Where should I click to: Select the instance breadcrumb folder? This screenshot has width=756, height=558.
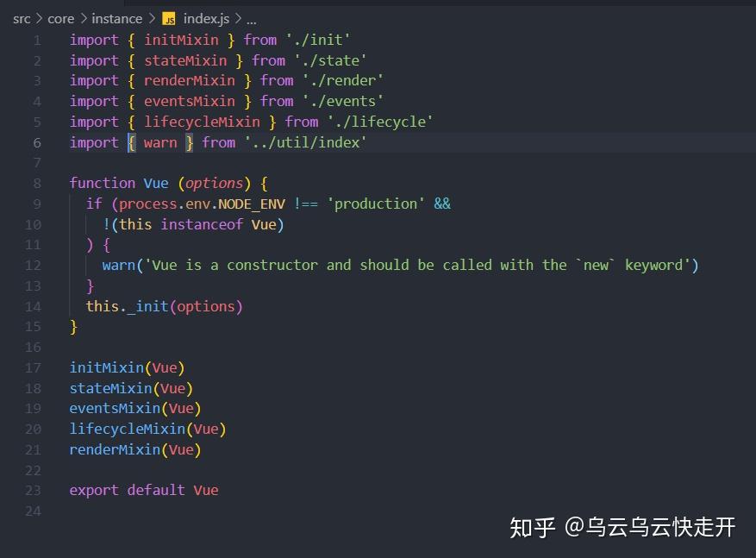click(117, 19)
